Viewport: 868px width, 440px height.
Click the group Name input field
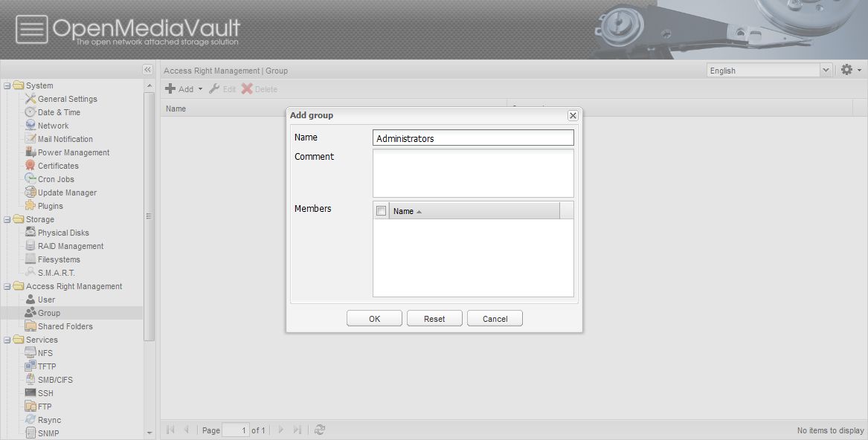[x=473, y=137]
